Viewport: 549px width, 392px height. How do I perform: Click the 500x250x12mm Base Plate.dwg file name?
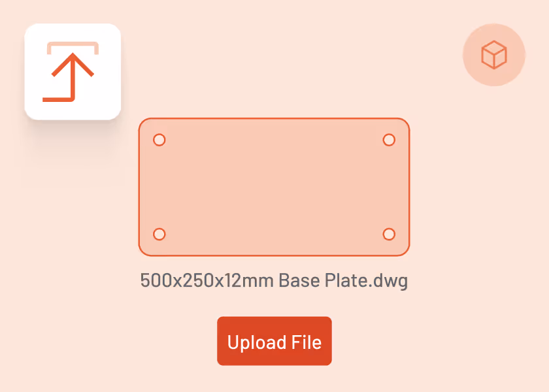pos(274,280)
